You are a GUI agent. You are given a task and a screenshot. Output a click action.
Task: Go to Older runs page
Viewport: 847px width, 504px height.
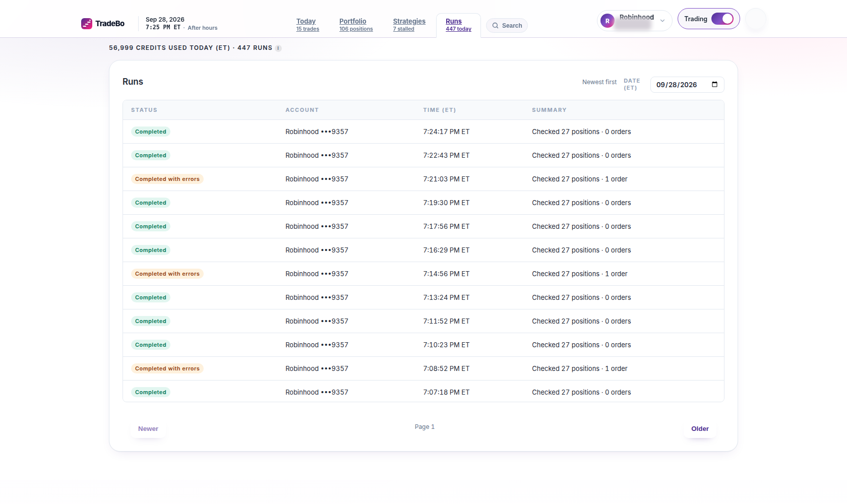pos(700,429)
